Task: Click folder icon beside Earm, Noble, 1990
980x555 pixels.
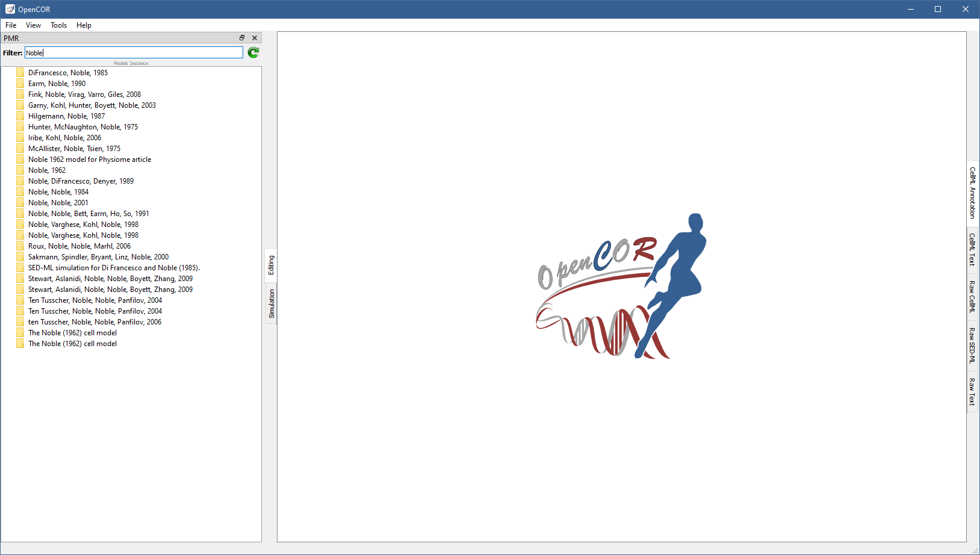Action: [20, 84]
